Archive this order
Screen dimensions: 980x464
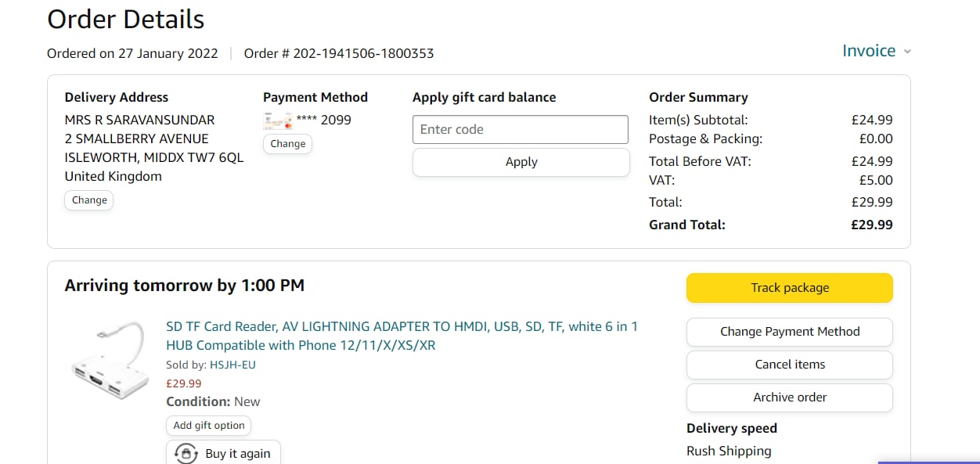tap(789, 397)
